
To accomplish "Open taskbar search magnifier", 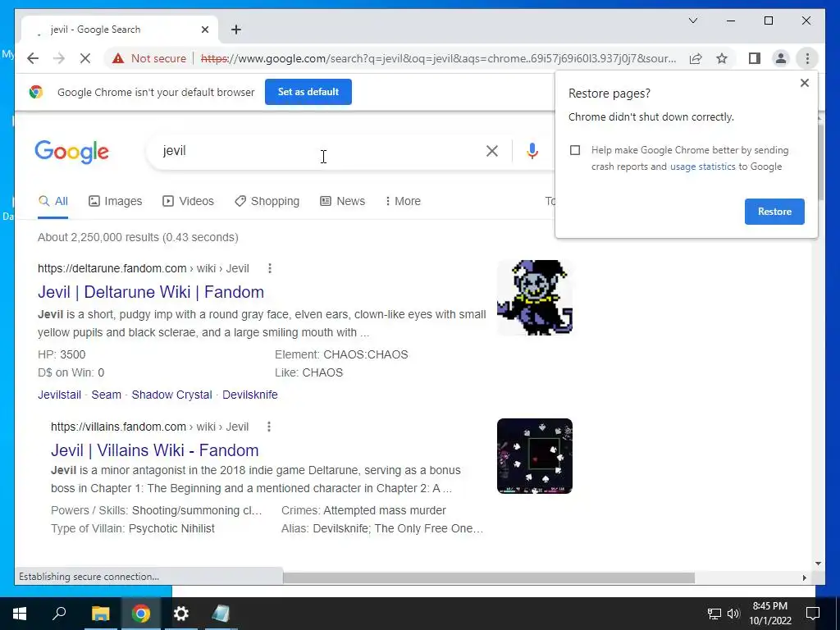I will (x=59, y=614).
